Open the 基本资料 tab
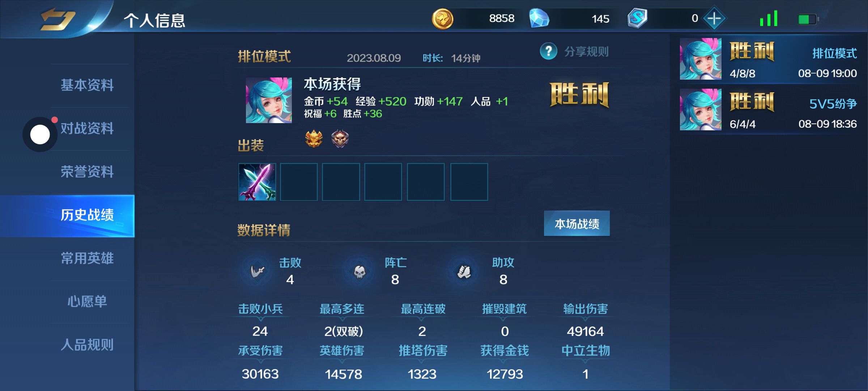Viewport: 868px width, 391px height. pyautogui.click(x=87, y=85)
